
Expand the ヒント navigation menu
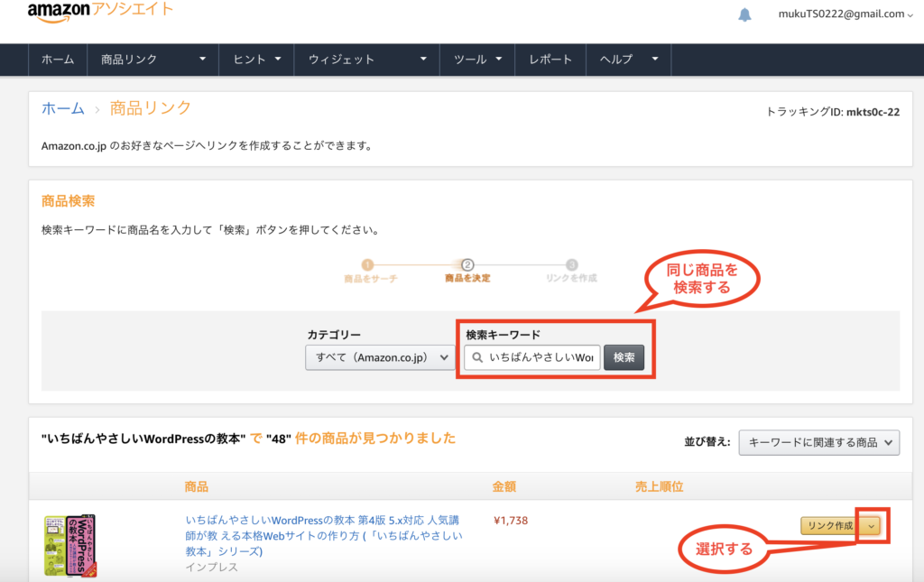(x=256, y=60)
